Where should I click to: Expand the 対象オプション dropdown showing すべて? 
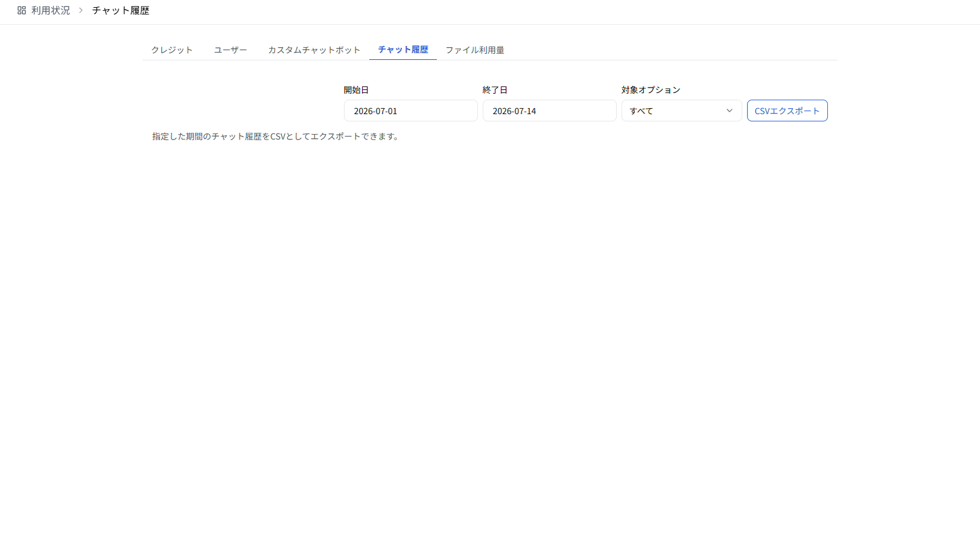[682, 111]
